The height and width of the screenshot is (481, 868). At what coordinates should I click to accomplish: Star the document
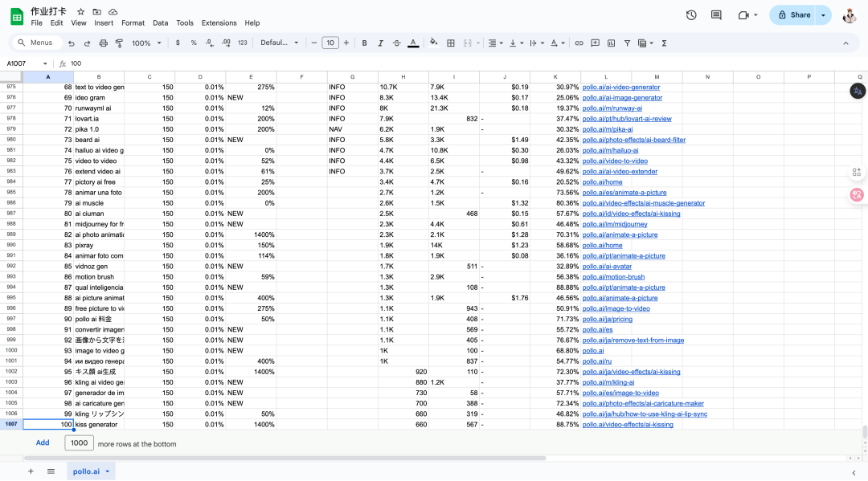tap(81, 11)
